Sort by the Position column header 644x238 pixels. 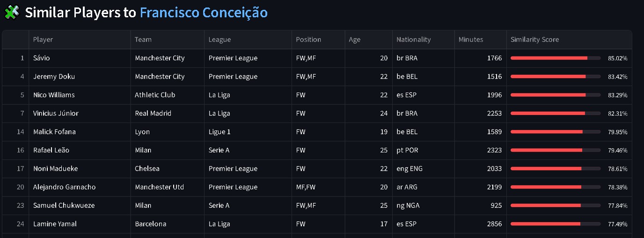[x=308, y=40]
